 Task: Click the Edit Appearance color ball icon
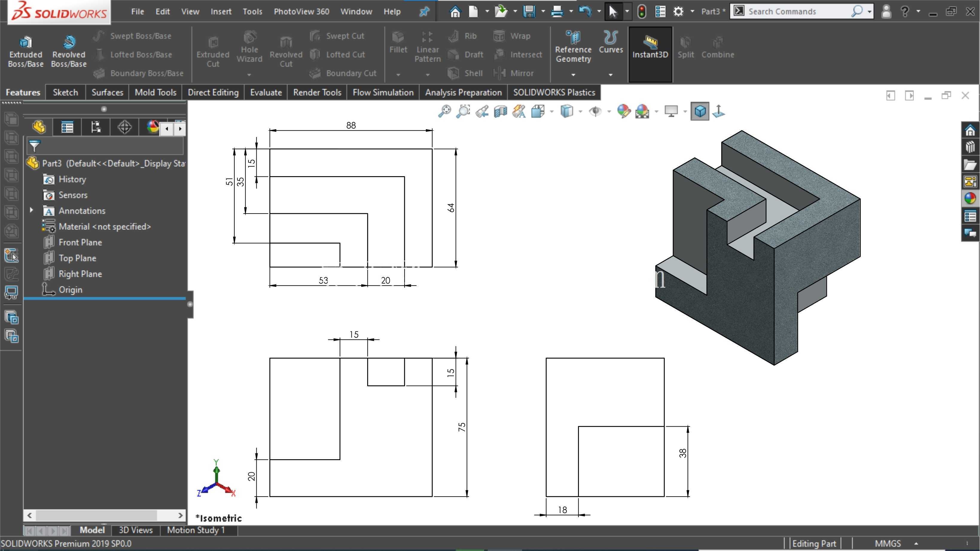click(x=624, y=112)
